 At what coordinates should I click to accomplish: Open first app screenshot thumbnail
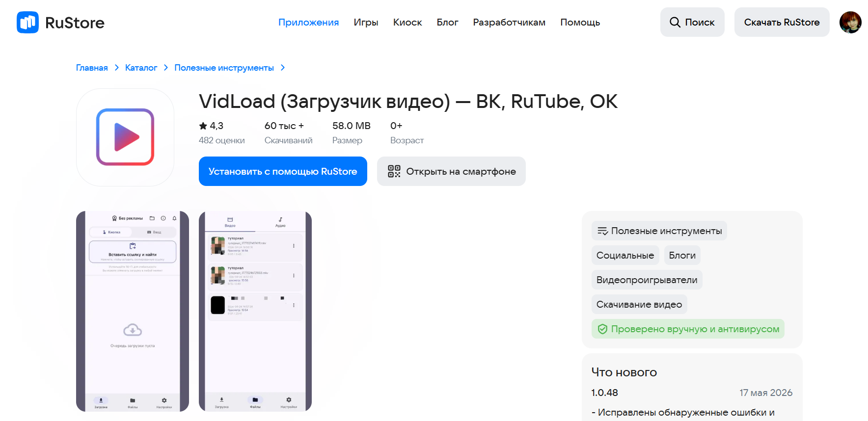coord(133,311)
